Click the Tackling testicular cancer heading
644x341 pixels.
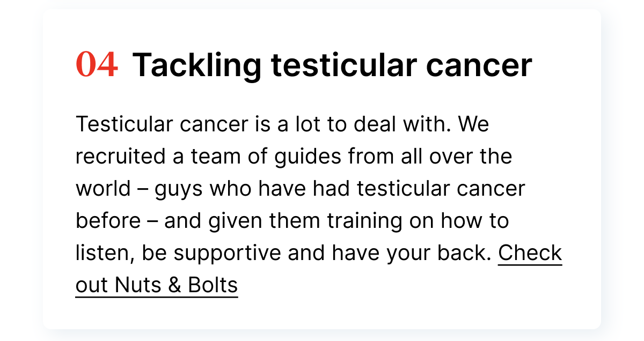(x=332, y=65)
